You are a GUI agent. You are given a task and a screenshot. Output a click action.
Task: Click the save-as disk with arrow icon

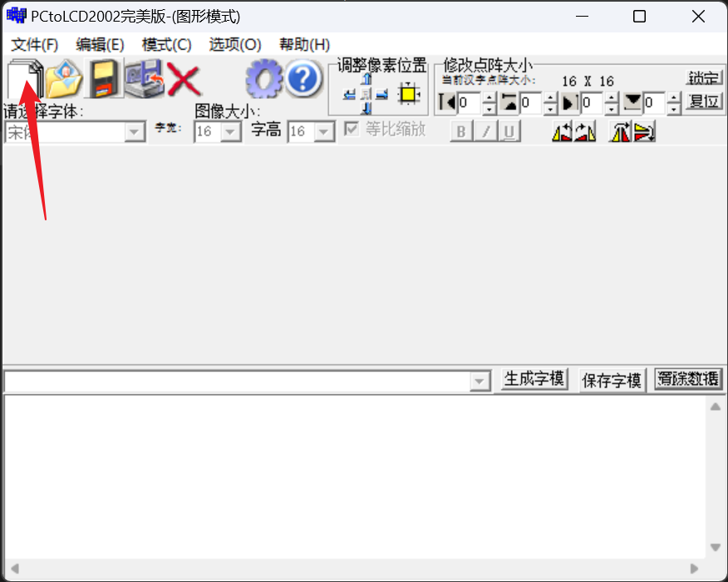tap(144, 79)
